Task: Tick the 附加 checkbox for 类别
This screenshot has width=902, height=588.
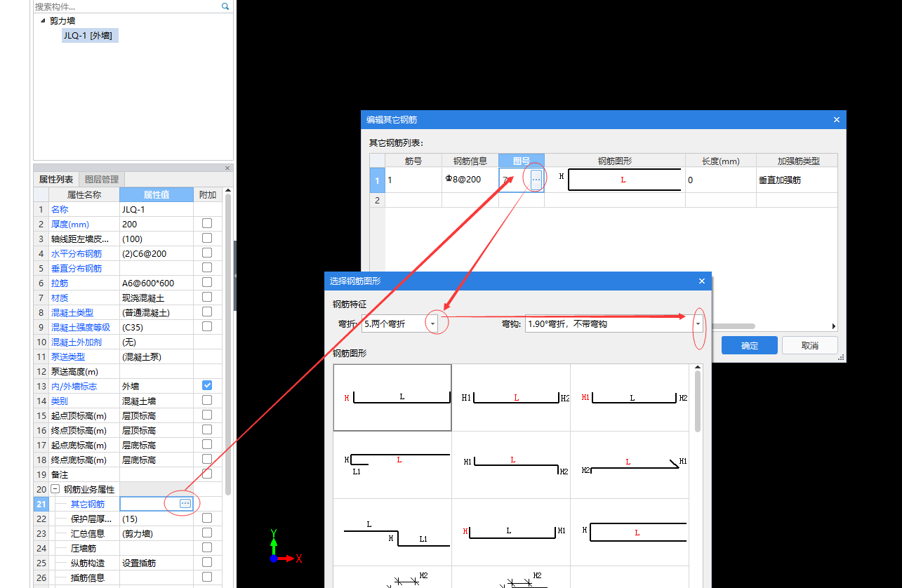Action: click(x=207, y=400)
